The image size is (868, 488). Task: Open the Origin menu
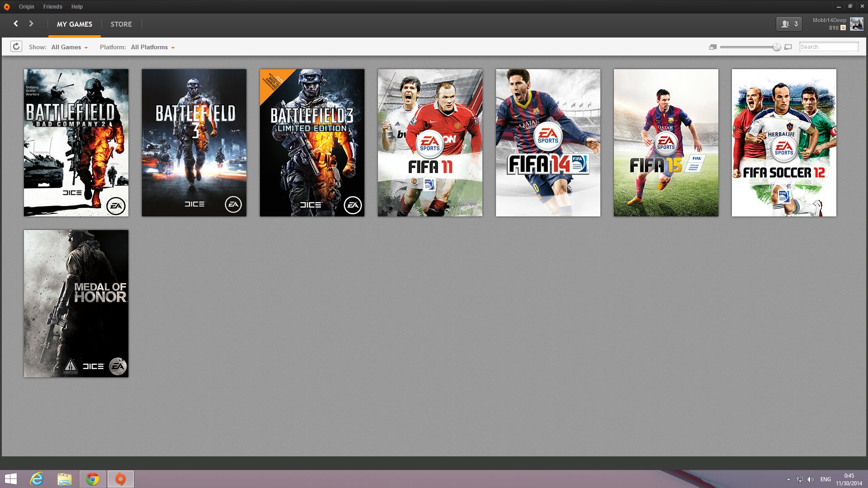(x=26, y=7)
